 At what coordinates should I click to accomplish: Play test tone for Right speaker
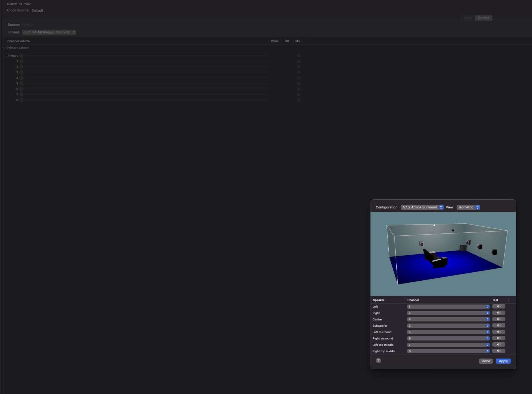click(498, 313)
